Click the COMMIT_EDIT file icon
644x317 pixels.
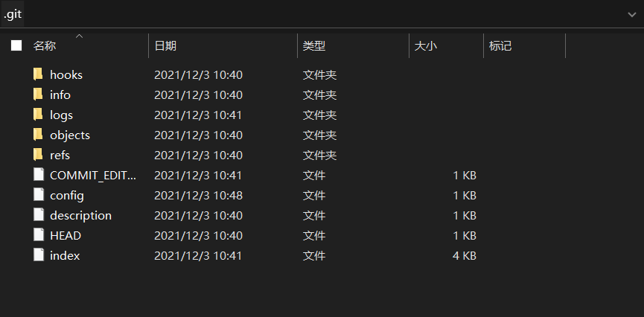point(39,175)
